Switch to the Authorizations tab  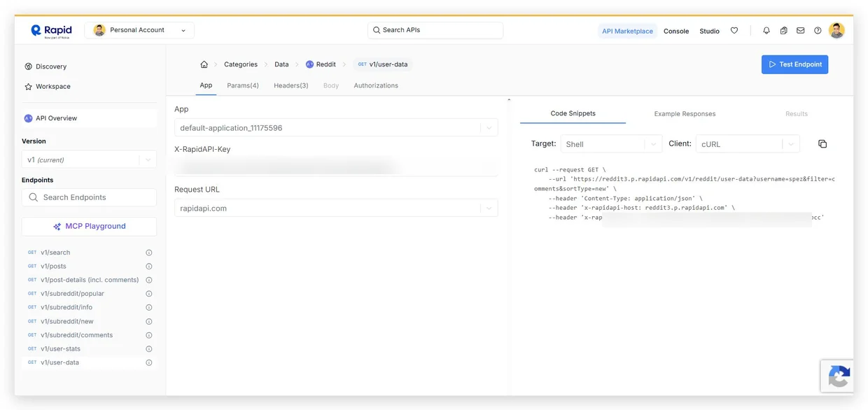pos(376,85)
